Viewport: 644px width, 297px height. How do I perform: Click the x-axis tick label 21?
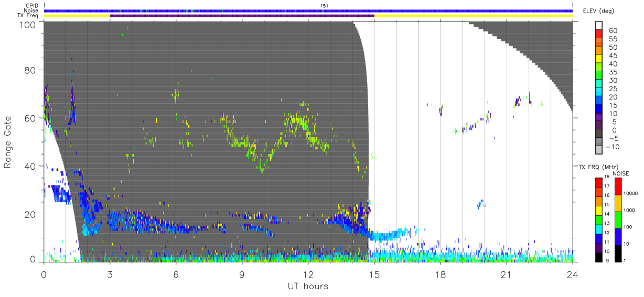click(507, 274)
